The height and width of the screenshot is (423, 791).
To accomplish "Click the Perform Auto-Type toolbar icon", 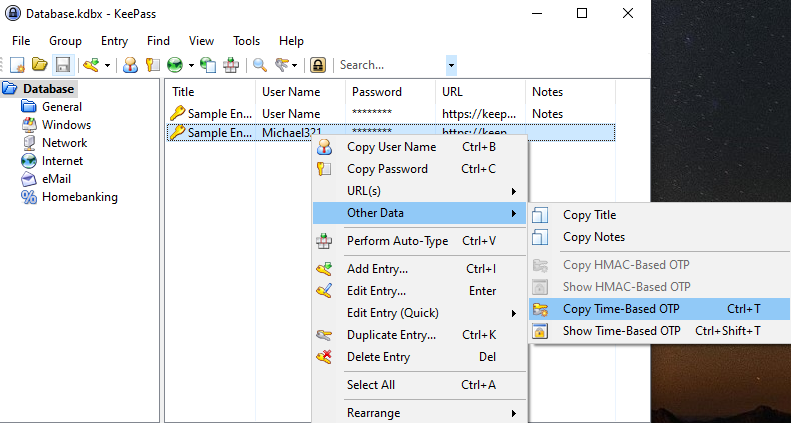I will click(x=231, y=65).
